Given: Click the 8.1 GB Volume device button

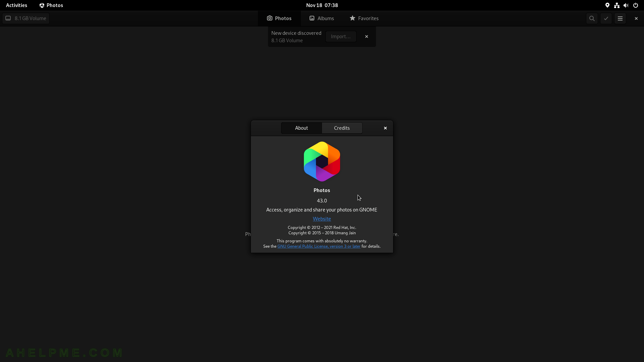Looking at the screenshot, I should pos(26,18).
